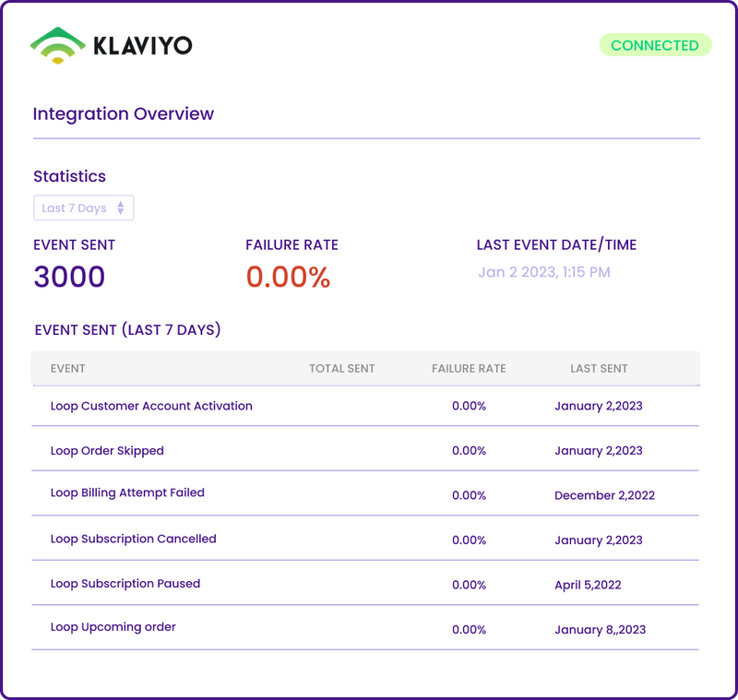The width and height of the screenshot is (738, 700).
Task: Select Loop Subscription Paused event
Action: pos(125,584)
